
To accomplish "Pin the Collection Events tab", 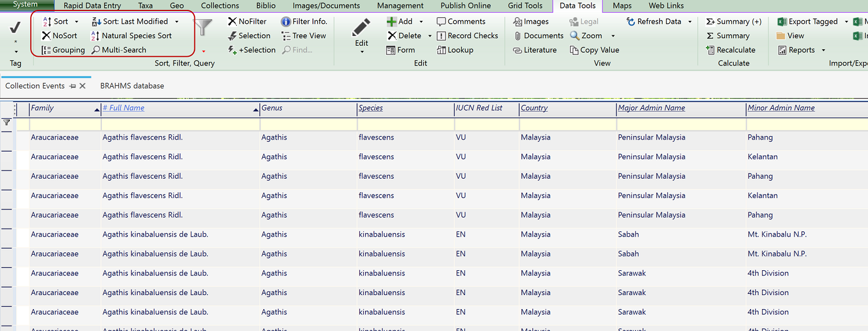I will pos(72,86).
